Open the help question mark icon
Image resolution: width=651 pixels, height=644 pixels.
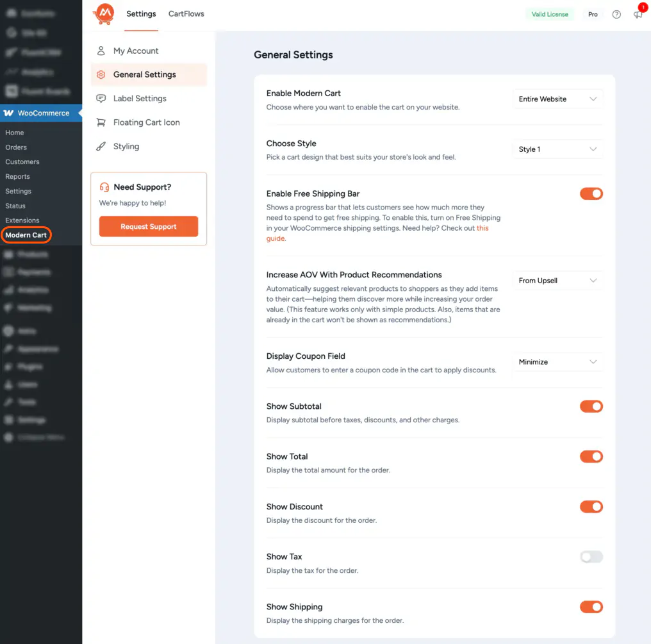tap(616, 14)
